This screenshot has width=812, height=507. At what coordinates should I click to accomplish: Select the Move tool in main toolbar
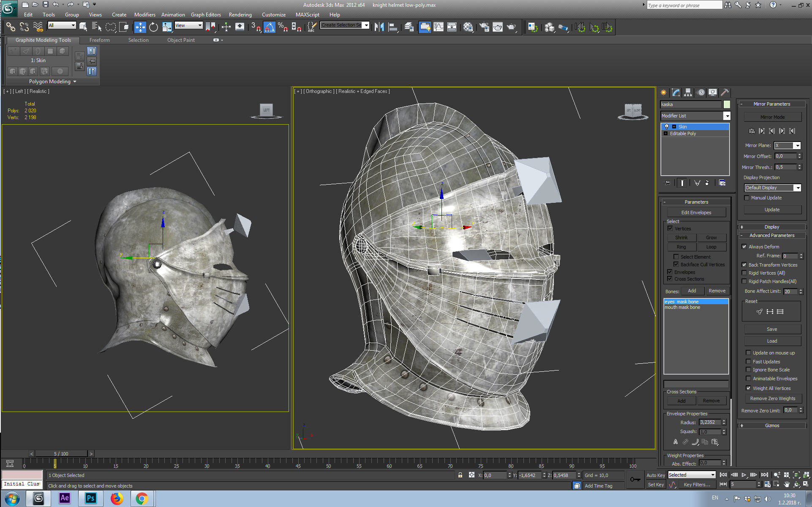pyautogui.click(x=140, y=27)
